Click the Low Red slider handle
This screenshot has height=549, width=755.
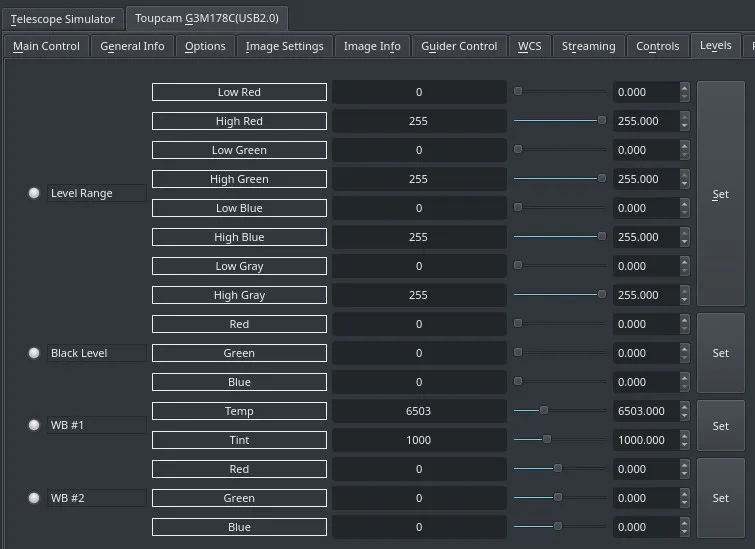coord(518,91)
